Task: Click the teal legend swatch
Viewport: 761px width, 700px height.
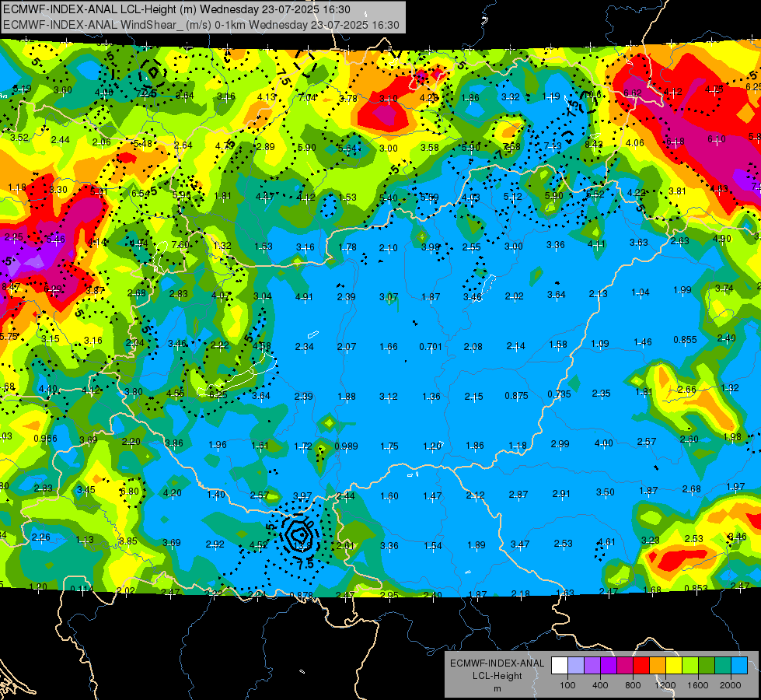Action: (723, 665)
